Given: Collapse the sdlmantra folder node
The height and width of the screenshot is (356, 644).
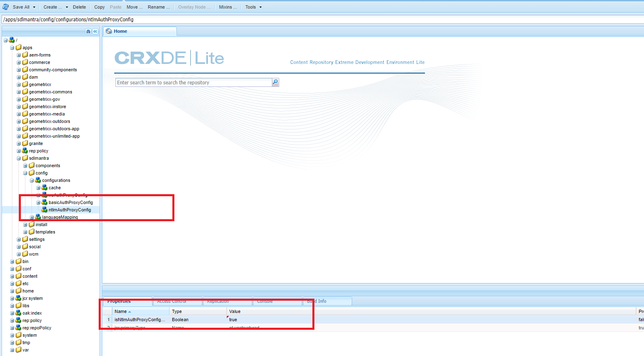Looking at the screenshot, I should point(18,158).
